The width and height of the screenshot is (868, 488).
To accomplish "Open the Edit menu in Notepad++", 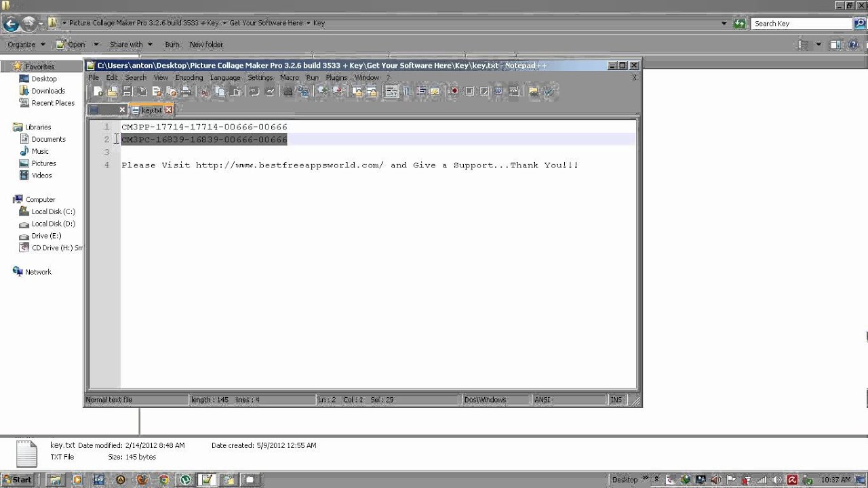I will click(x=112, y=78).
